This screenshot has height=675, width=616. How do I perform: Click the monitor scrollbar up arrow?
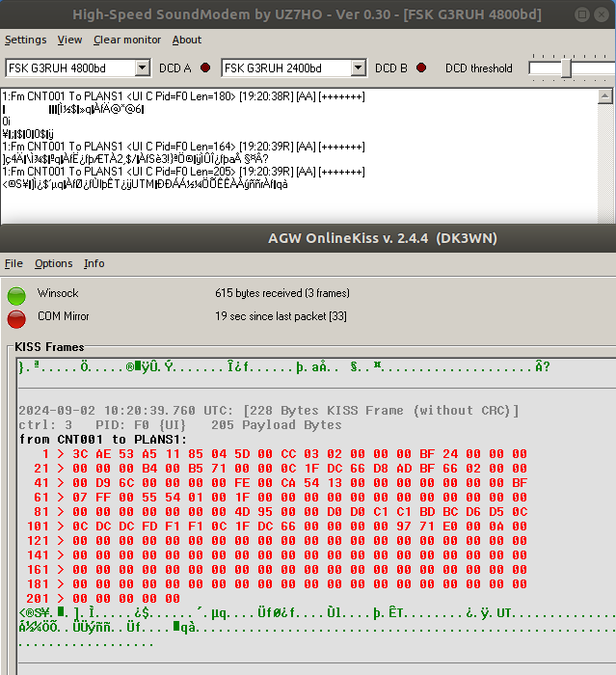pyautogui.click(x=604, y=96)
